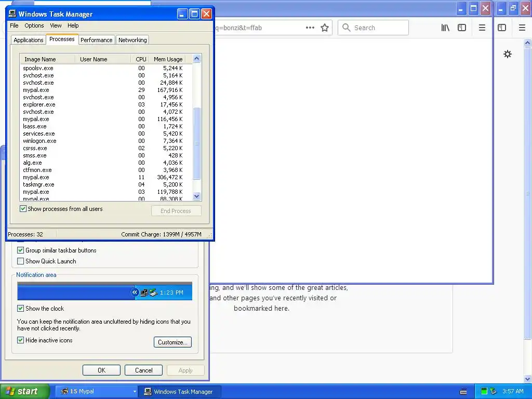This screenshot has height=399, width=532.
Task: Sort by Image Name column header
Action: click(47, 59)
